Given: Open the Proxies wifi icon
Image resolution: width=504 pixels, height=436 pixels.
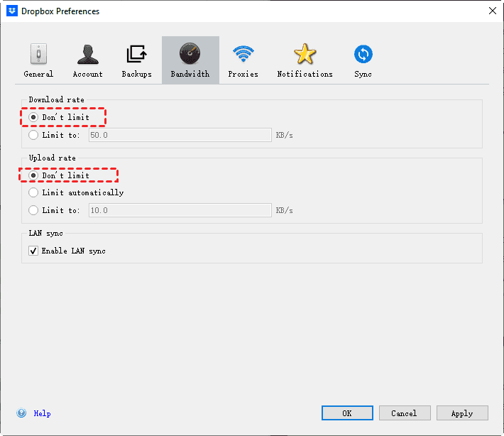Looking at the screenshot, I should click(x=243, y=53).
